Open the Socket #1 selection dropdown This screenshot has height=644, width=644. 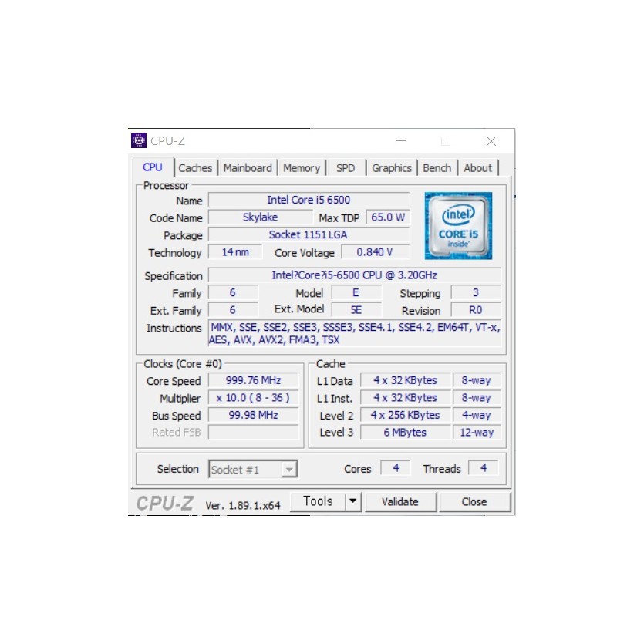pos(253,470)
